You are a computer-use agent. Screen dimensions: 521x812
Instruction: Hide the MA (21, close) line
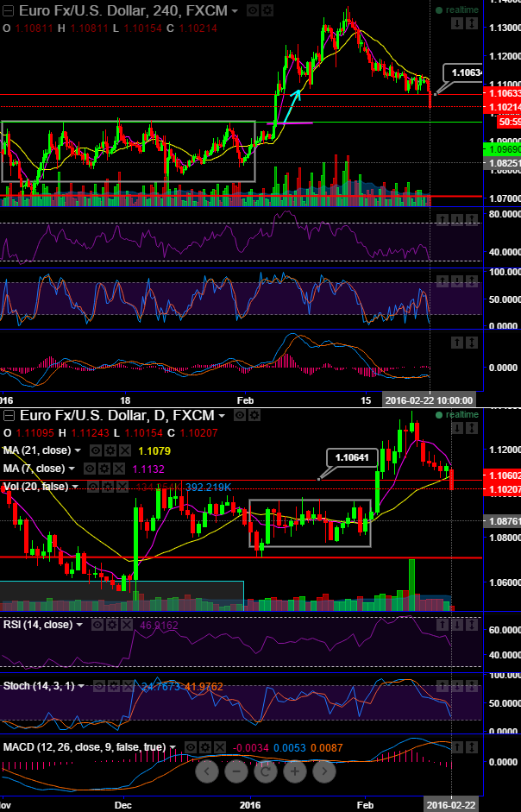(x=95, y=451)
